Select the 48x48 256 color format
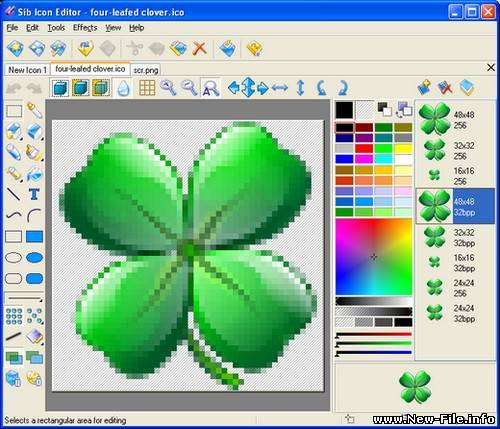 [x=454, y=119]
